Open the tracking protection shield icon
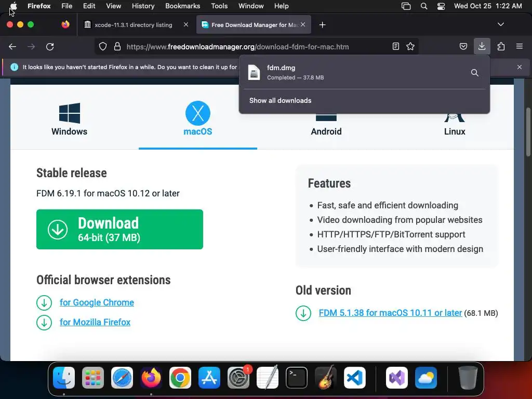 coord(103,46)
